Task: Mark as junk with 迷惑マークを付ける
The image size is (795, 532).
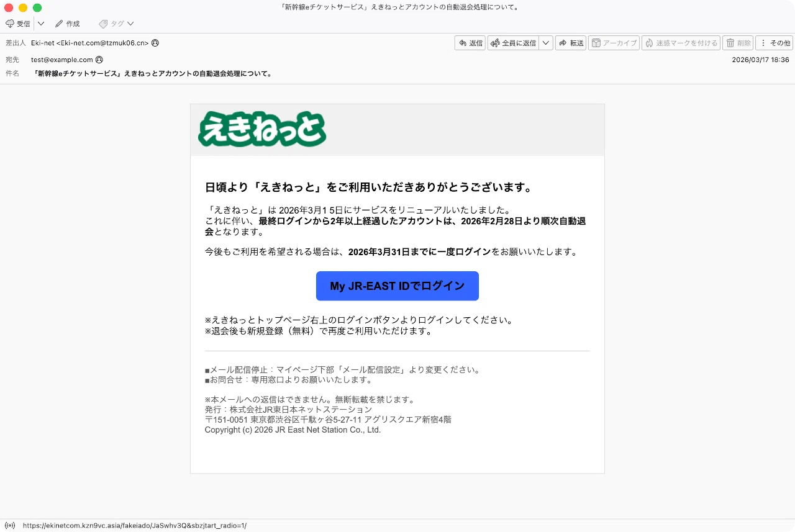Action: coord(681,43)
